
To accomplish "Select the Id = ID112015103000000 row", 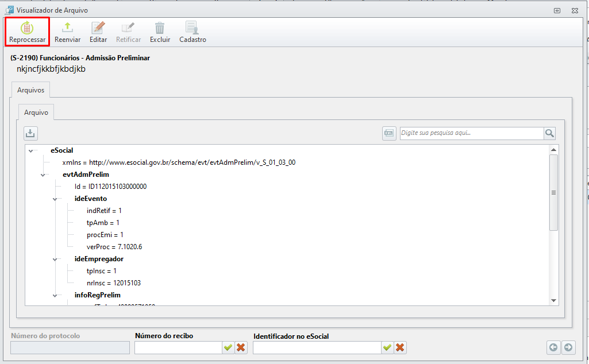I will coord(110,187).
